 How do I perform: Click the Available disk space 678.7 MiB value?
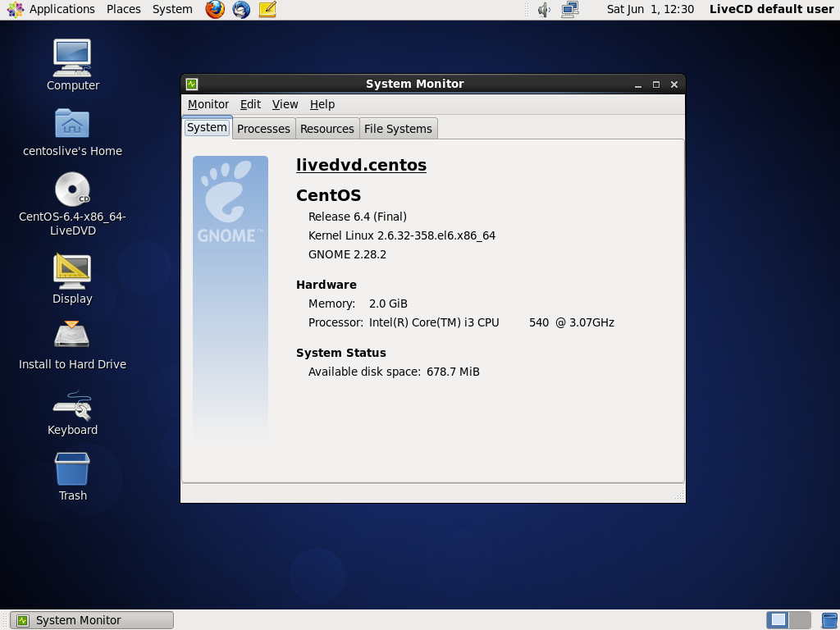coord(453,372)
